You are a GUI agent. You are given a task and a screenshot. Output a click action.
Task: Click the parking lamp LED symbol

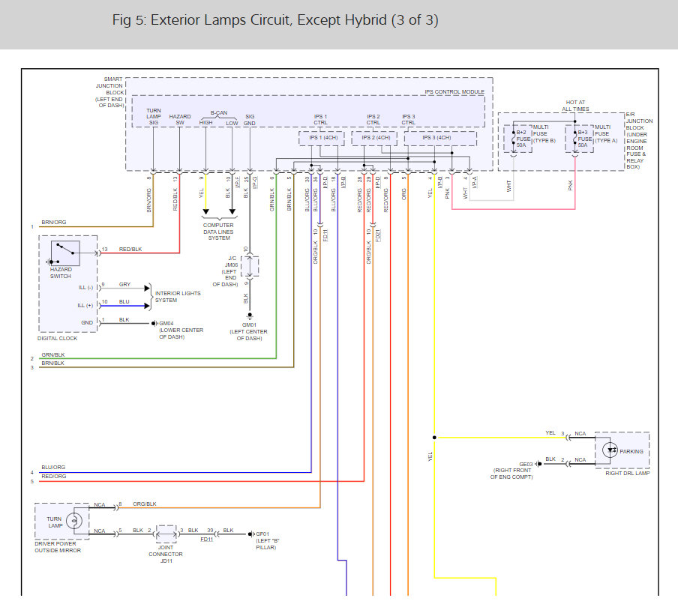[610, 450]
